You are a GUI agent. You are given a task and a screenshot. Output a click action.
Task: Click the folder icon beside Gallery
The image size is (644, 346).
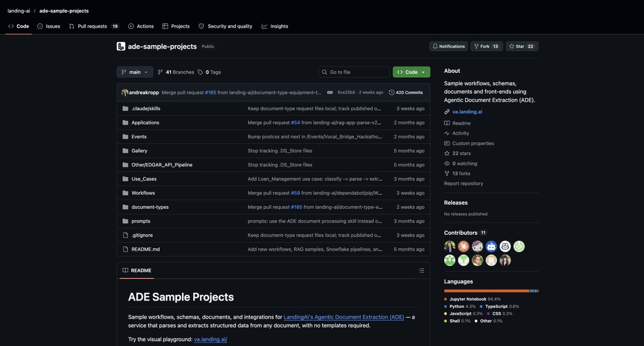coord(126,151)
